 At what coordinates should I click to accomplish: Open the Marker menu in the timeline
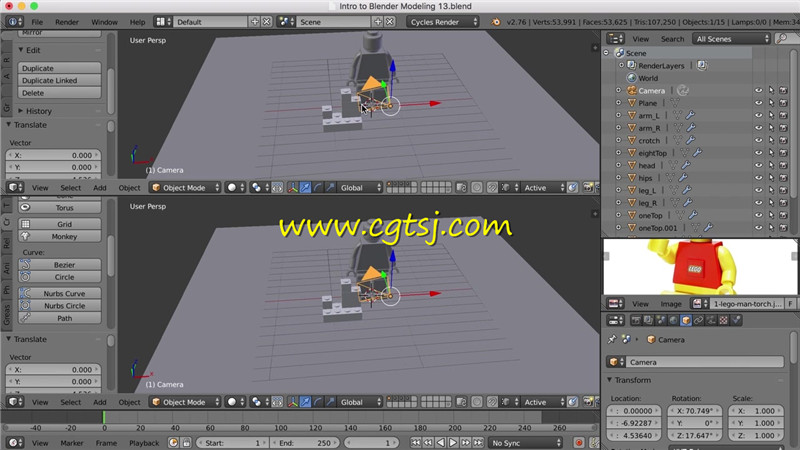pos(72,443)
